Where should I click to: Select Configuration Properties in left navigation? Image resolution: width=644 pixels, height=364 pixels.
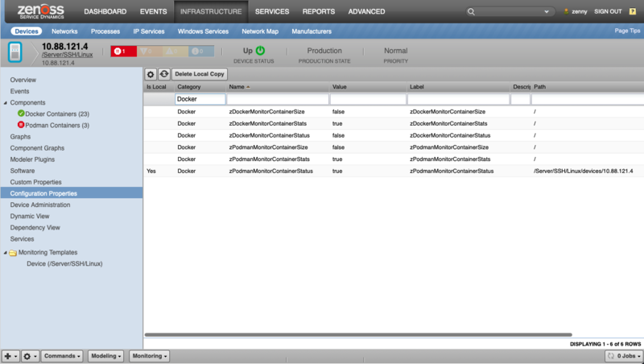pyautogui.click(x=72, y=193)
